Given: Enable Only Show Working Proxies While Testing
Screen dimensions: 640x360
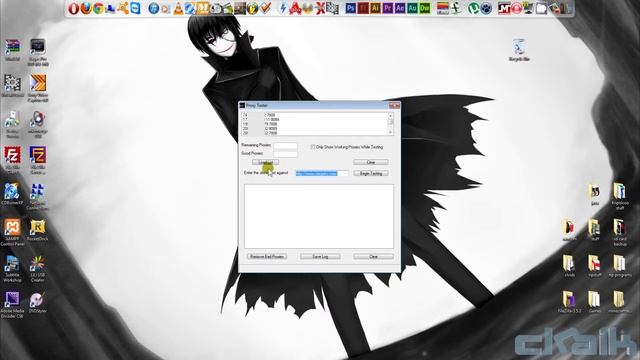Looking at the screenshot, I should point(313,147).
